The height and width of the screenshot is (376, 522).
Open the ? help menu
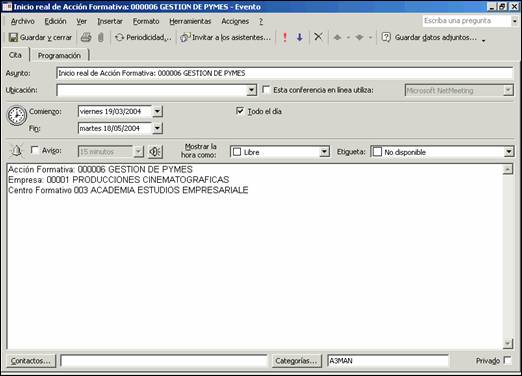(261, 21)
